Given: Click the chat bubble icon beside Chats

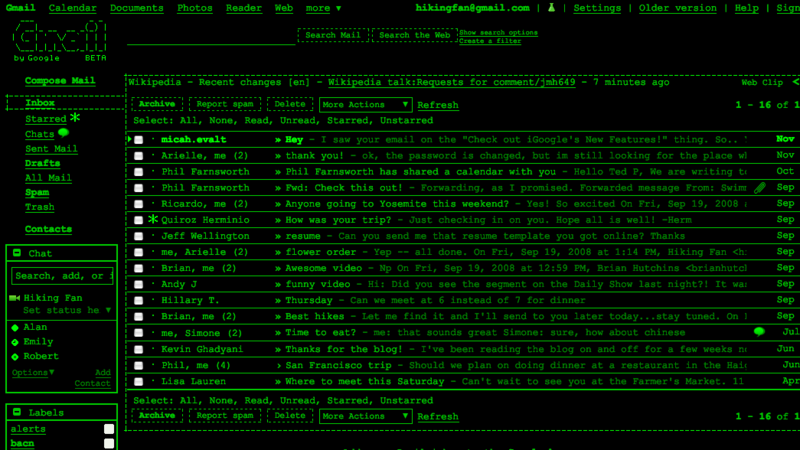Looking at the screenshot, I should (64, 133).
